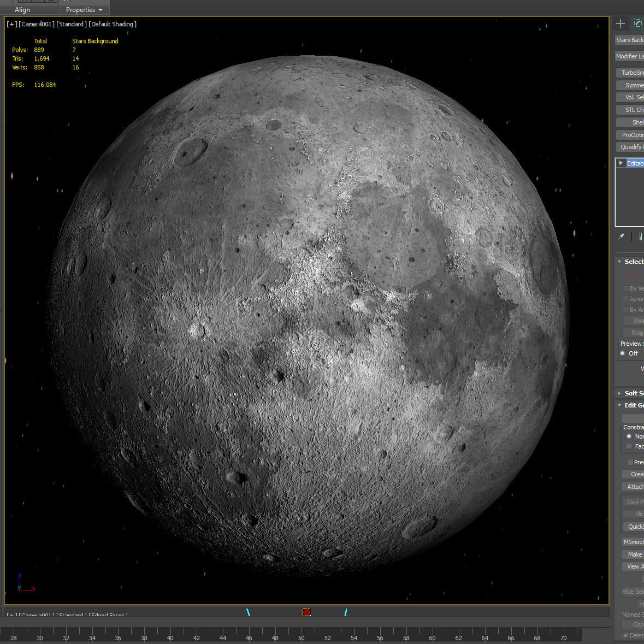Open the Properties menu
This screenshot has width=644, height=644.
coord(84,9)
